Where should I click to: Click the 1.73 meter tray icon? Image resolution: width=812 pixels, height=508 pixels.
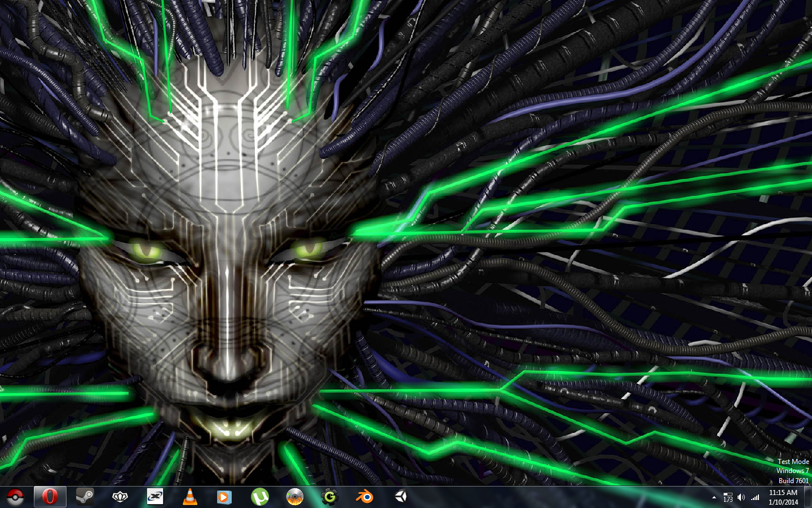coord(727,498)
